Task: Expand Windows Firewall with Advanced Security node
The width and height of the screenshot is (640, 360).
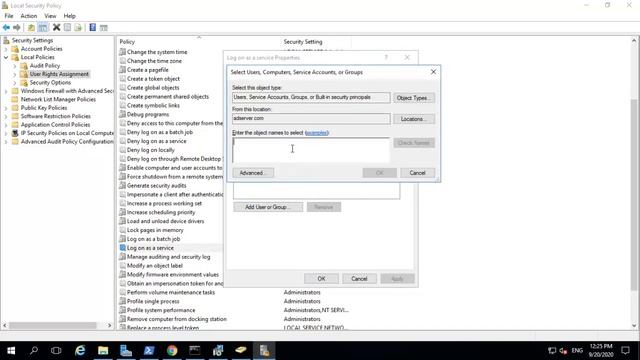Action: 6,91
